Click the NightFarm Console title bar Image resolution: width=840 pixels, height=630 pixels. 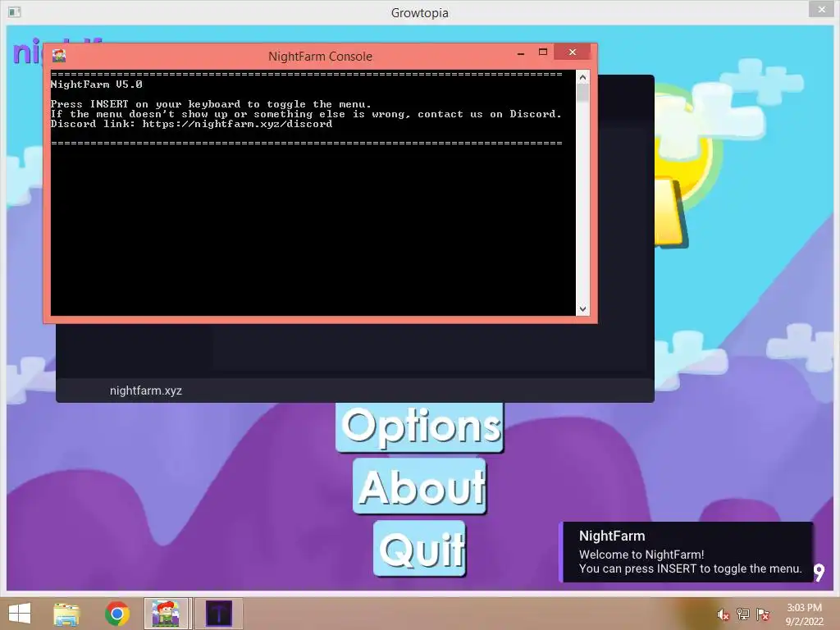(320, 57)
